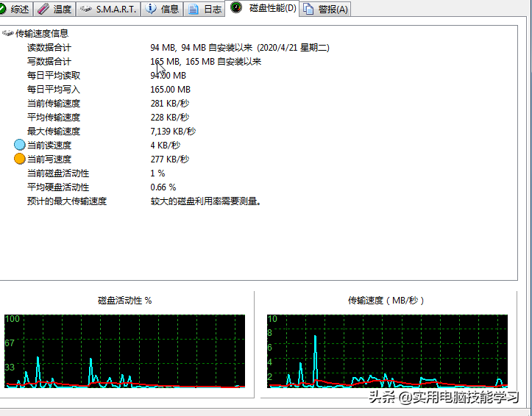Click the thermometer icon on 温度 tab
This screenshot has height=416, width=532.
43,9
